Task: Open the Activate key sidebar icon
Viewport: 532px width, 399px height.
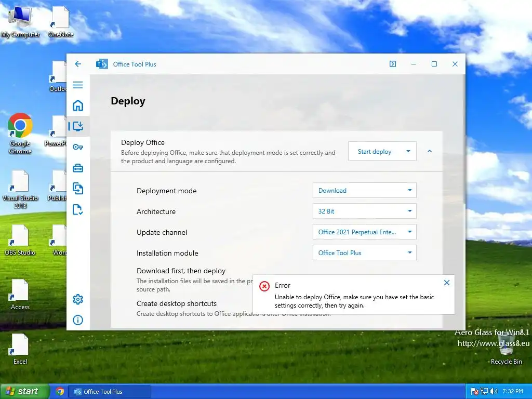Action: [78, 147]
